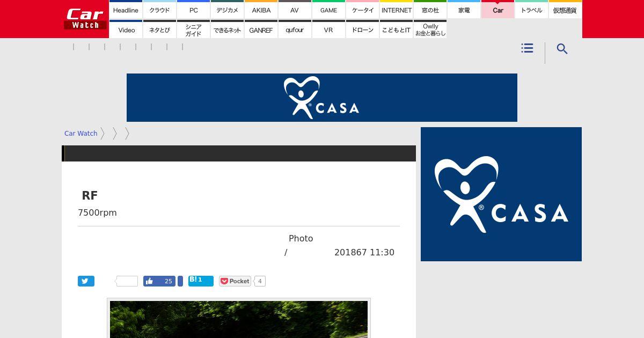Open the こどもとIT tab
644x338 pixels.
click(396, 30)
